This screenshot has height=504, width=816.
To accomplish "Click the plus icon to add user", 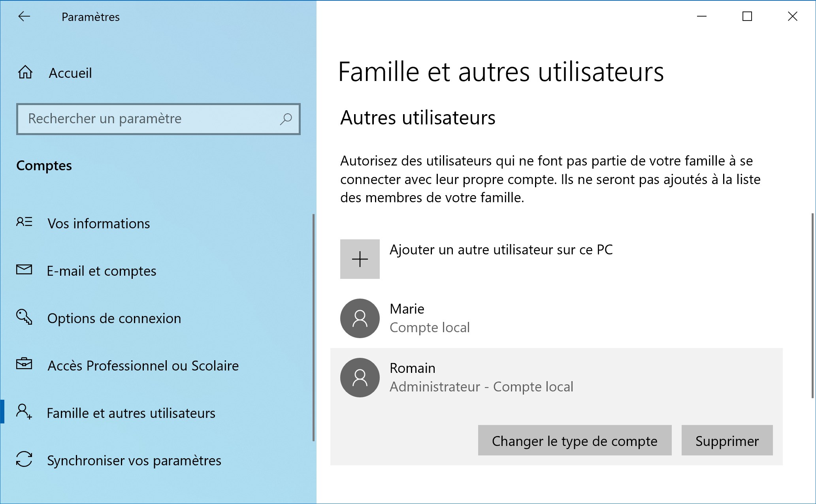I will (360, 259).
